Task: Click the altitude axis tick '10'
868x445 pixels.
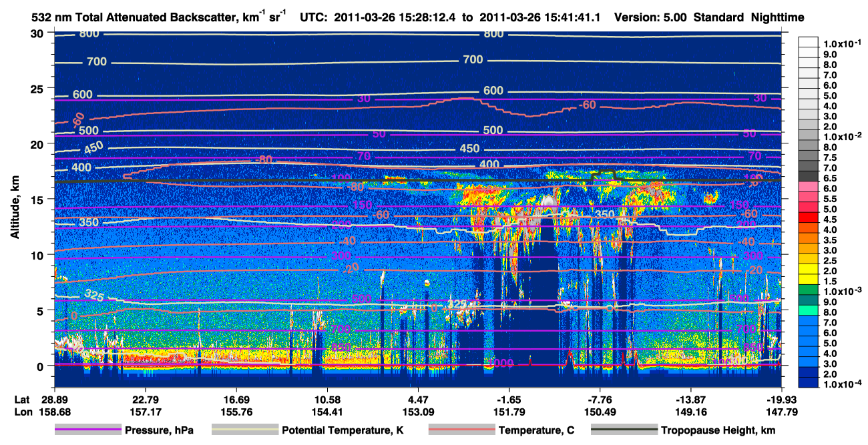Action: click(x=38, y=255)
